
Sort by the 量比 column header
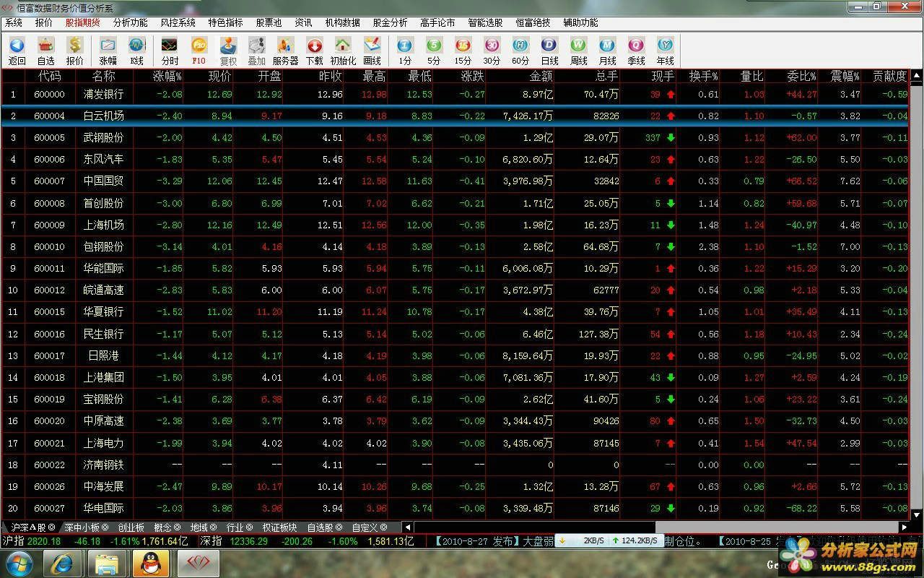[751, 76]
